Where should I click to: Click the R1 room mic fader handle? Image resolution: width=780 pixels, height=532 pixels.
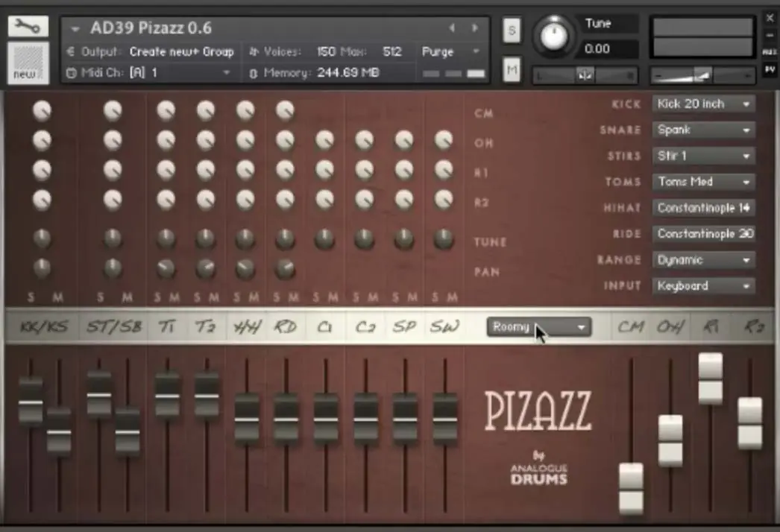(x=711, y=379)
